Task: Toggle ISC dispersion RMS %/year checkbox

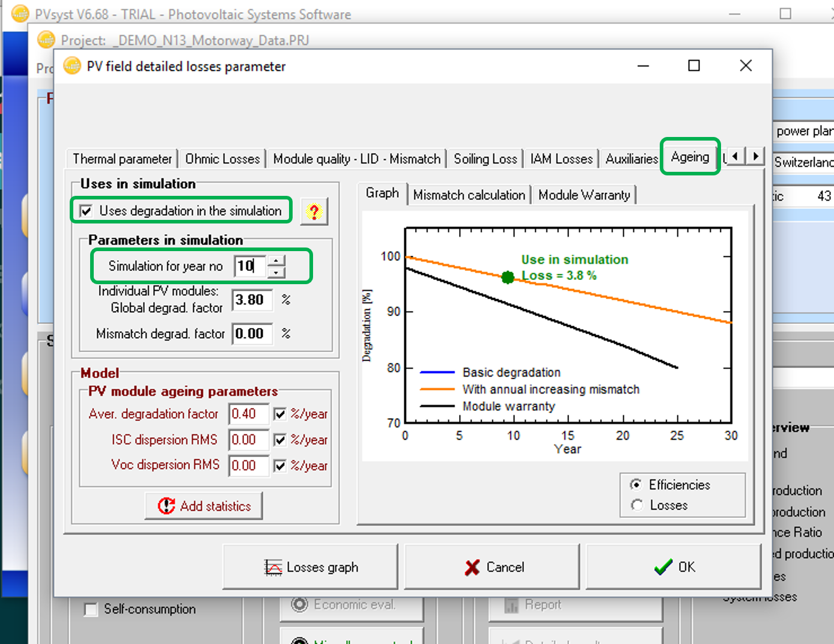Action: click(x=280, y=440)
